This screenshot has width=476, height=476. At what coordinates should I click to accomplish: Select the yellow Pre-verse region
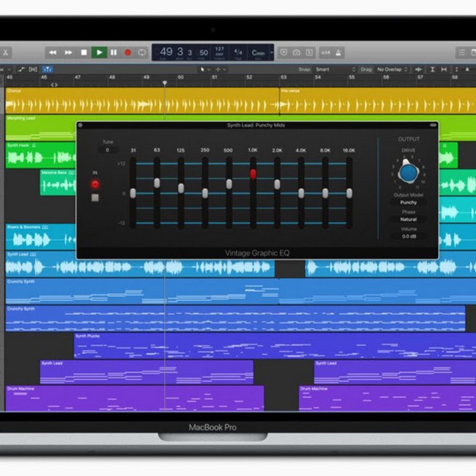pyautogui.click(x=378, y=101)
